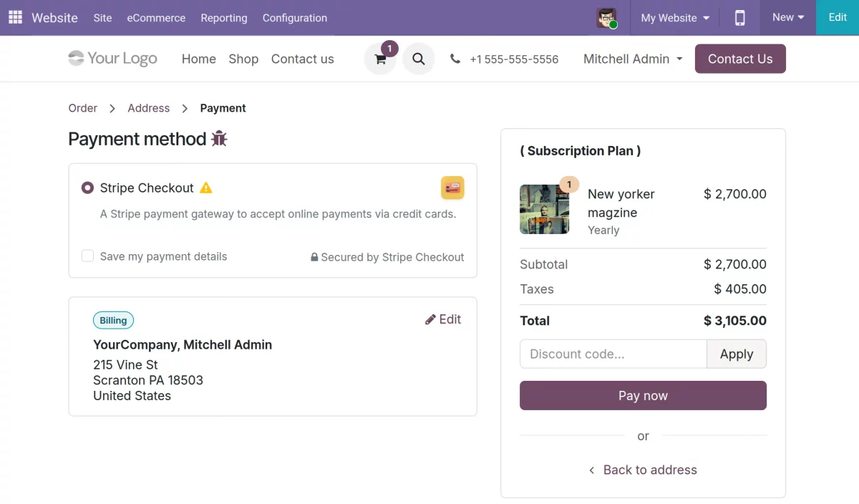The image size is (859, 504).
Task: Open the Mitchell Admin account menu
Action: (x=632, y=59)
